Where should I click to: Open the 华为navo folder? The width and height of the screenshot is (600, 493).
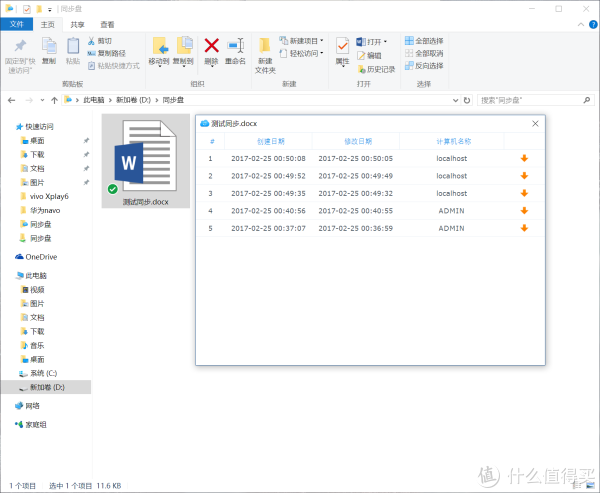41,210
